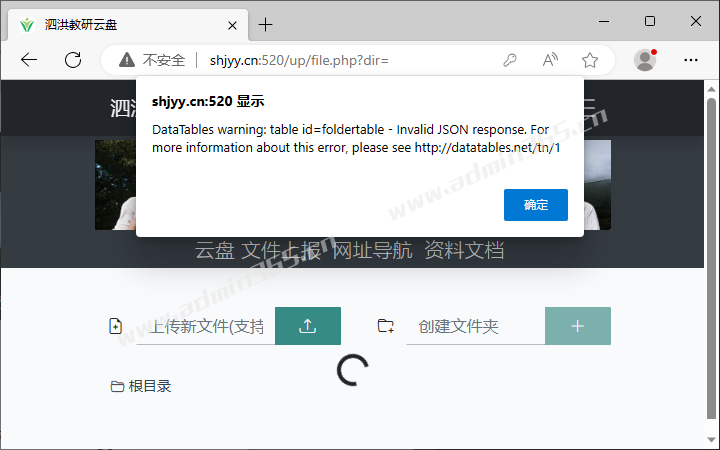720x450 pixels.
Task: Click the address bar URL shjyy.cn:520/up/file.php
Action: (x=299, y=60)
